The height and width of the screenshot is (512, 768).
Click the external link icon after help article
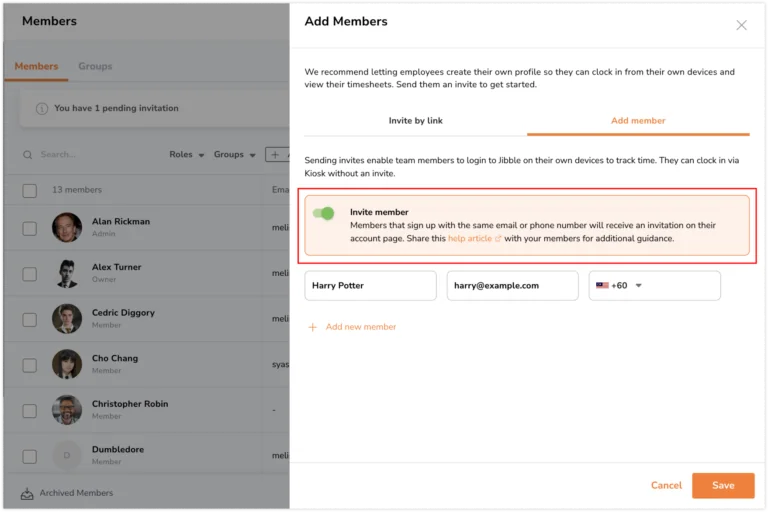pos(498,239)
